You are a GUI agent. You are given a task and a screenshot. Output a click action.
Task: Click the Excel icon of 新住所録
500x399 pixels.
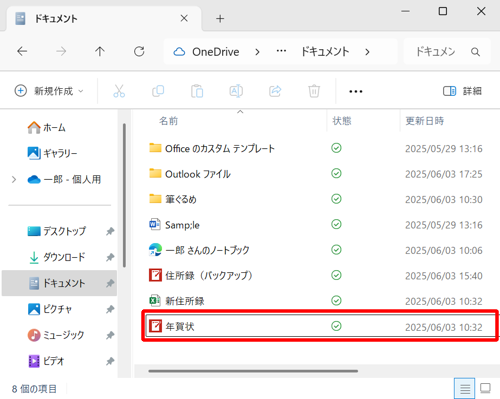[x=155, y=301]
